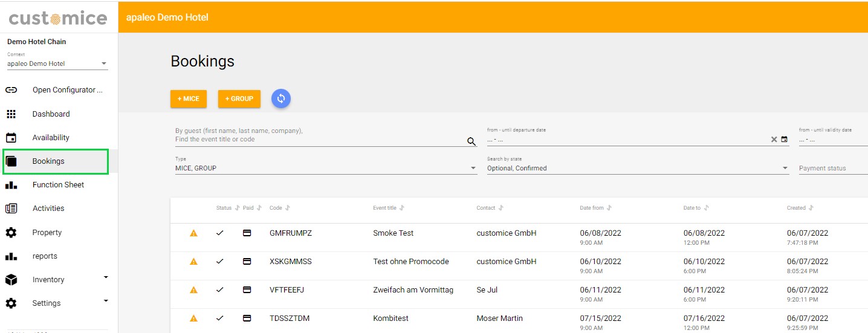This screenshot has width=868, height=333.
Task: Open the Kombitest event
Action: tap(390, 318)
